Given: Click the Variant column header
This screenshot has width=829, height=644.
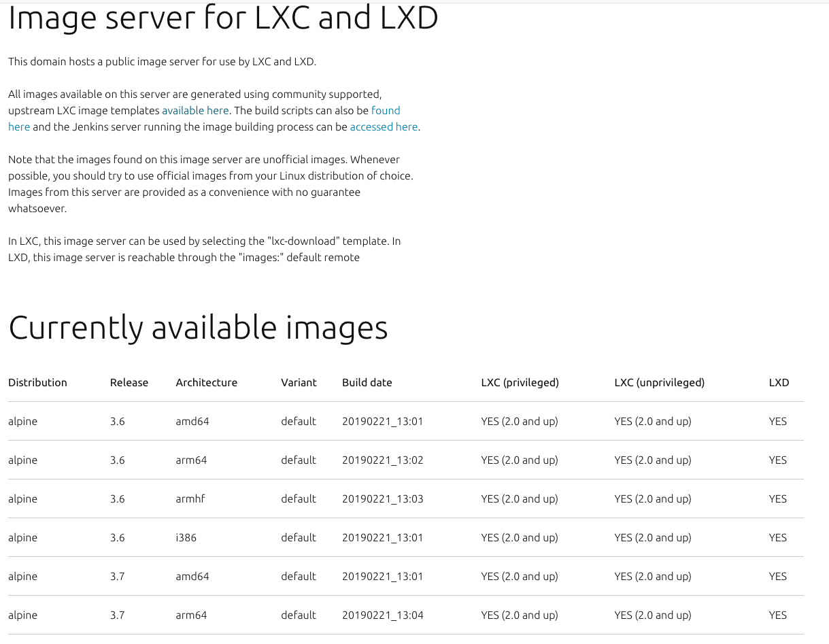Looking at the screenshot, I should coord(299,382).
